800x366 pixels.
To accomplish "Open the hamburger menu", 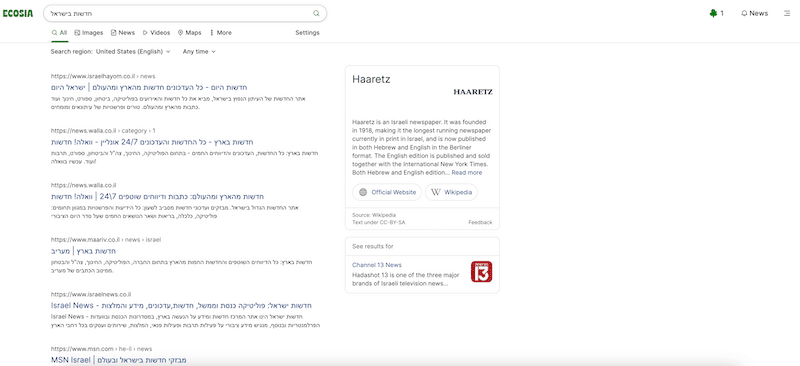I will [787, 13].
